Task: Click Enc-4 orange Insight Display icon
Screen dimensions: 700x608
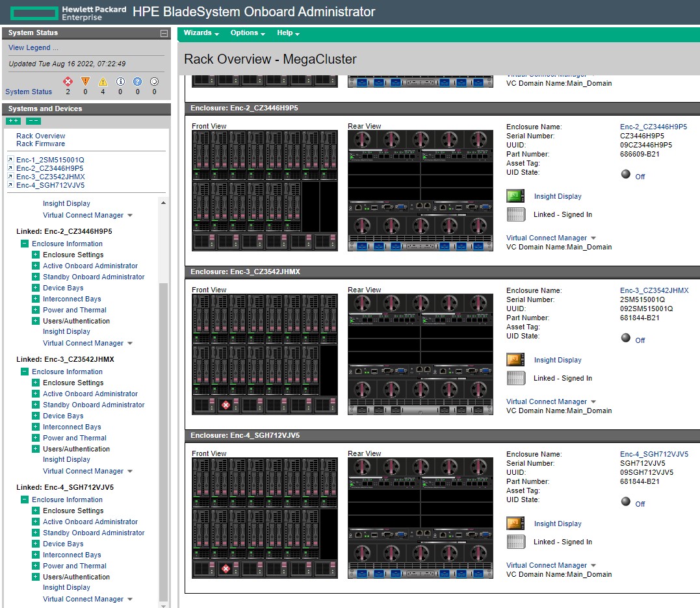Action: pos(515,524)
